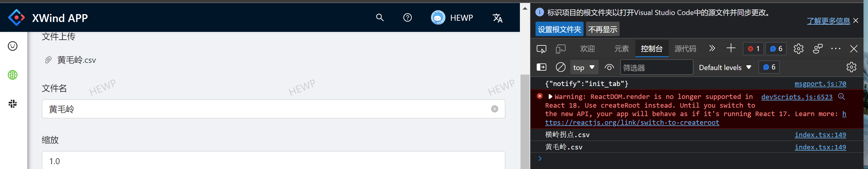Expand the Default levels dropdown
This screenshot has width=868, height=169.
[725, 67]
